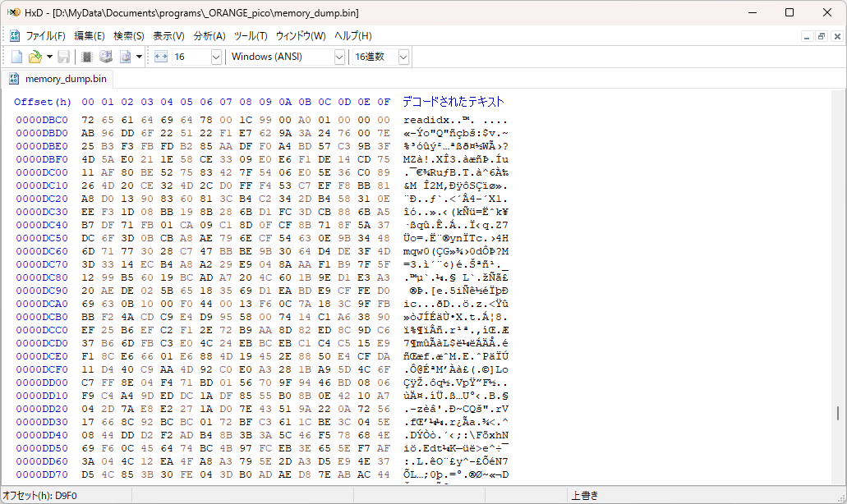Click offset 0000DC00 row label
Image resolution: width=847 pixels, height=504 pixels.
[x=42, y=172]
